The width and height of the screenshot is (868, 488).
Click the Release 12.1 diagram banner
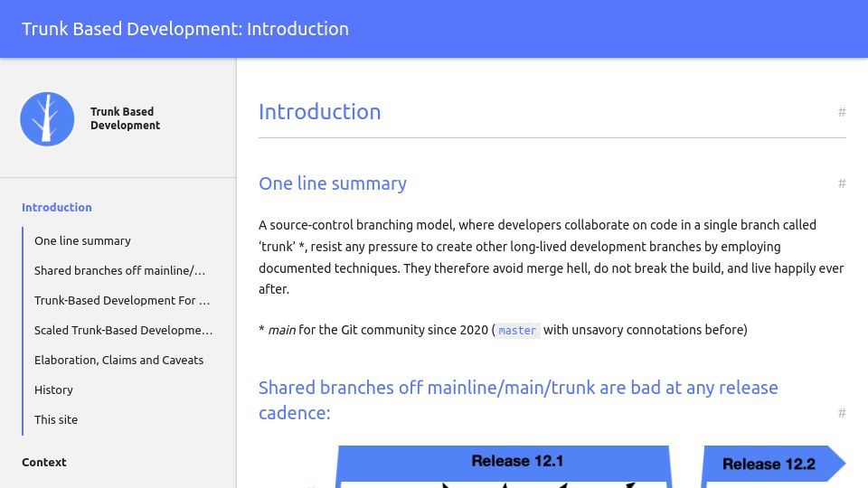coord(504,462)
